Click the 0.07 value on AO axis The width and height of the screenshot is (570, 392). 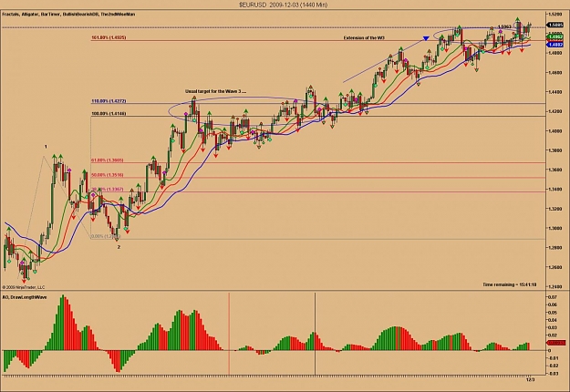tap(552, 297)
